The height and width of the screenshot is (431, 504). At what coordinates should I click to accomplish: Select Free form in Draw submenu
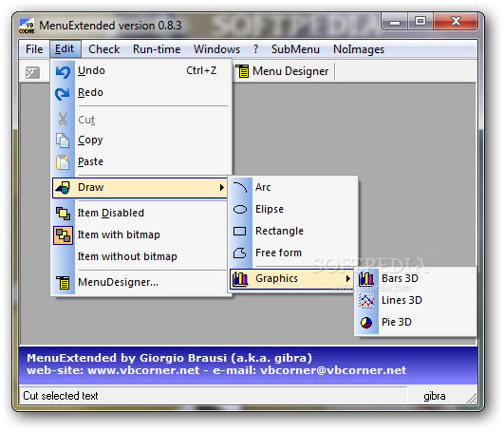(293, 253)
